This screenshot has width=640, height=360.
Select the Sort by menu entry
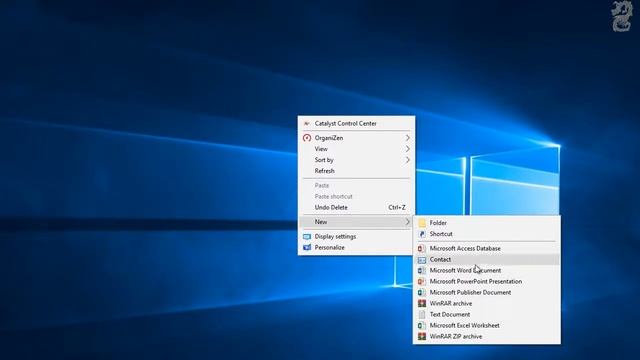click(x=356, y=160)
